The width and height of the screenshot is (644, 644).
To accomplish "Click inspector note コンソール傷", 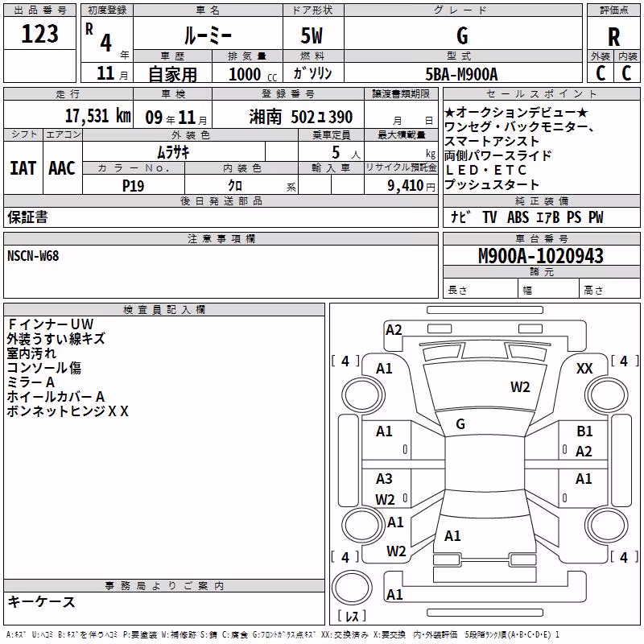I will pos(44,367).
